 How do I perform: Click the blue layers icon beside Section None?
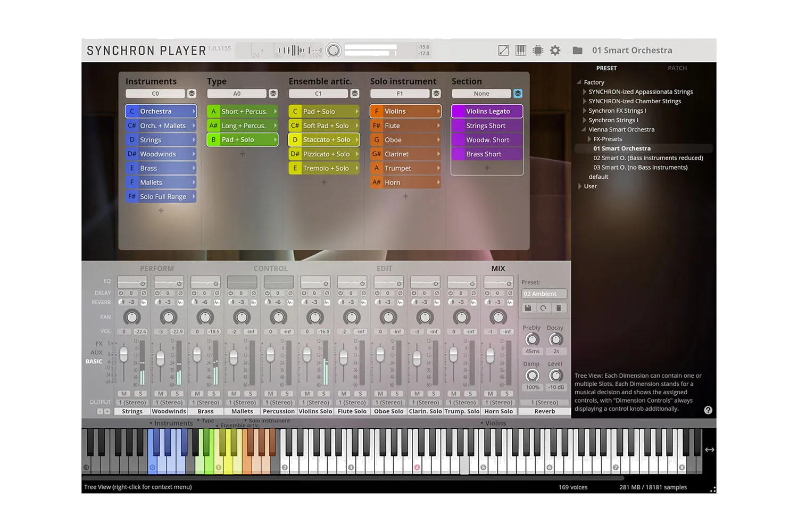[x=518, y=94]
